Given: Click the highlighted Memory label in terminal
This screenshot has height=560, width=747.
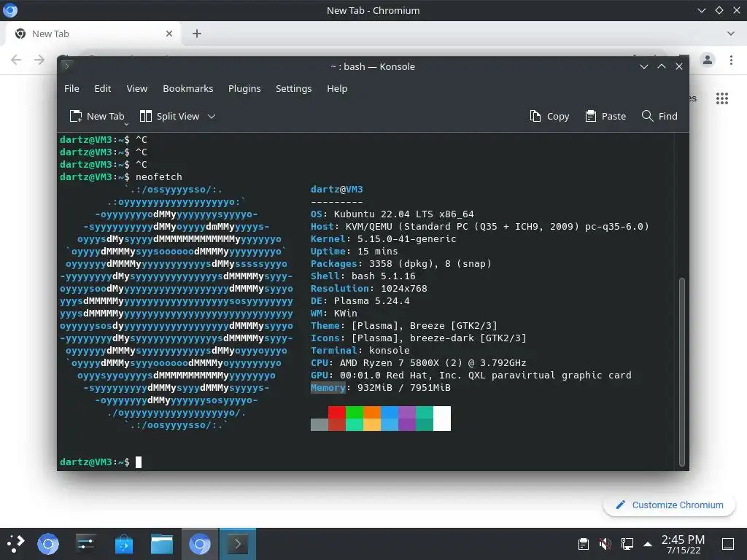Looking at the screenshot, I should (328, 388).
